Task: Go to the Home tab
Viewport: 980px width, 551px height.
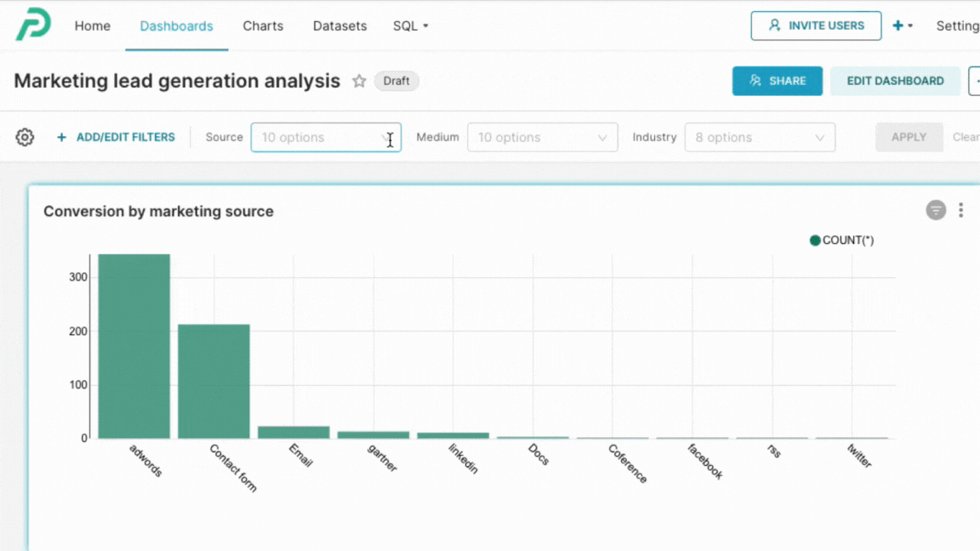Action: click(92, 26)
